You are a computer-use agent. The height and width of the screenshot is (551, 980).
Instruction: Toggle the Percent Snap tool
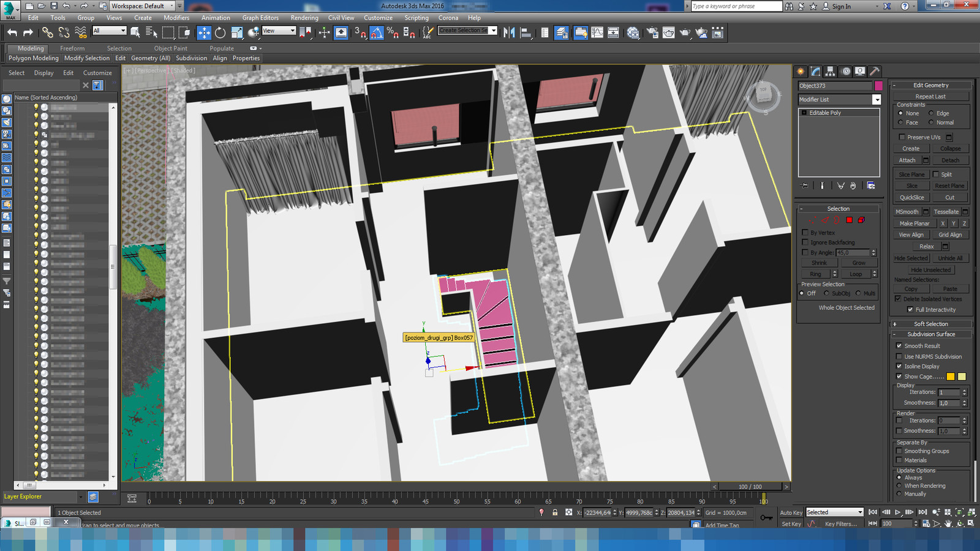point(393,32)
